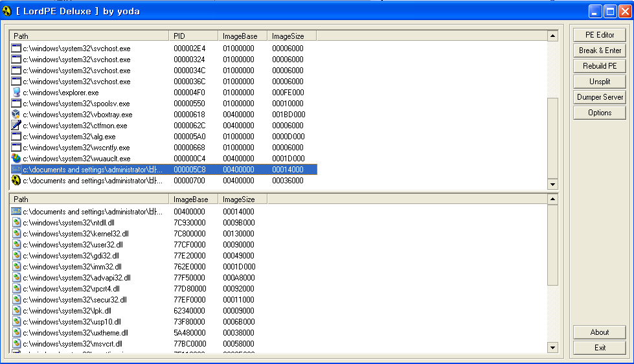Click svchost.exe icon with PID 00000324
634x364 pixels.
pos(16,60)
